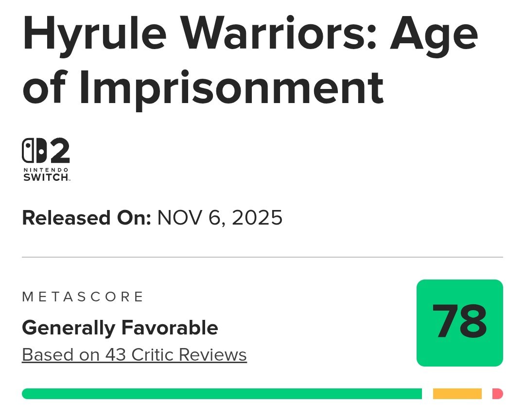Click the "Released On:" label
This screenshot has height=420, width=525.
87,218
